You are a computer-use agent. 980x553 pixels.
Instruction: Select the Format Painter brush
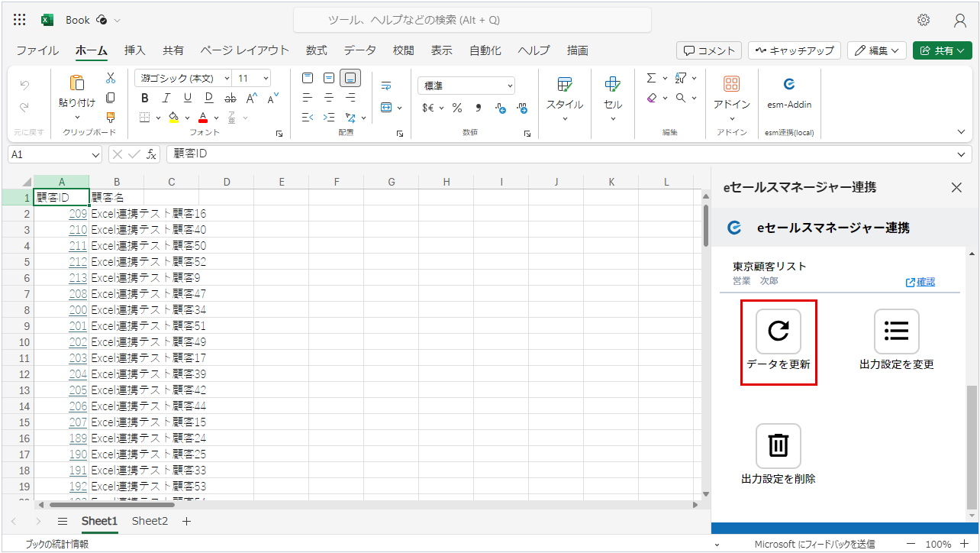(110, 117)
